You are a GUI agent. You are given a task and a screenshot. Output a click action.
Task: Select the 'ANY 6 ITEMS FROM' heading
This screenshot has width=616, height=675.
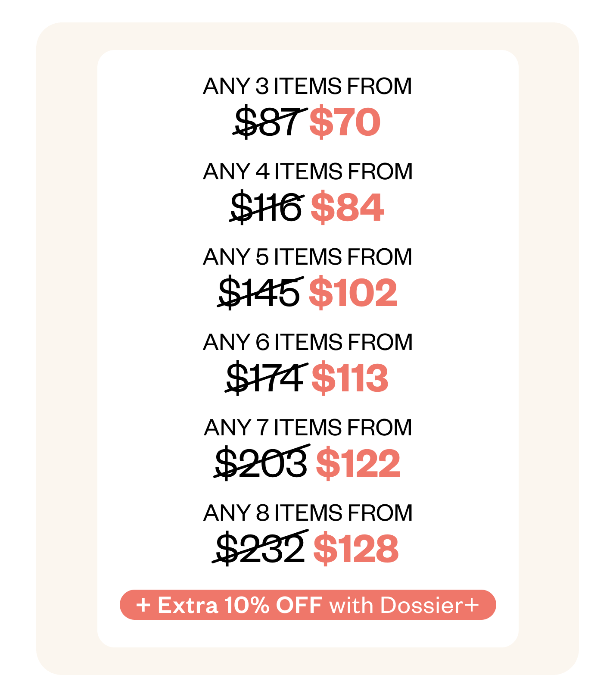pos(308,342)
